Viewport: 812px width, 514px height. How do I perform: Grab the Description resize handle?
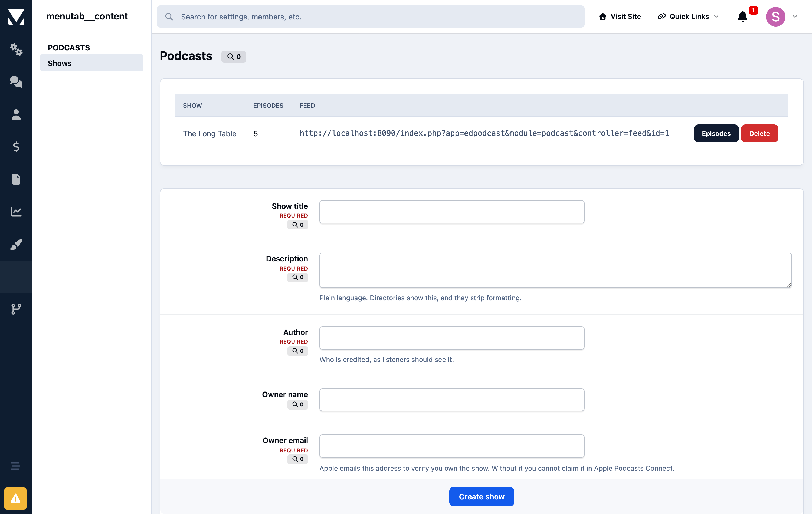[789, 285]
